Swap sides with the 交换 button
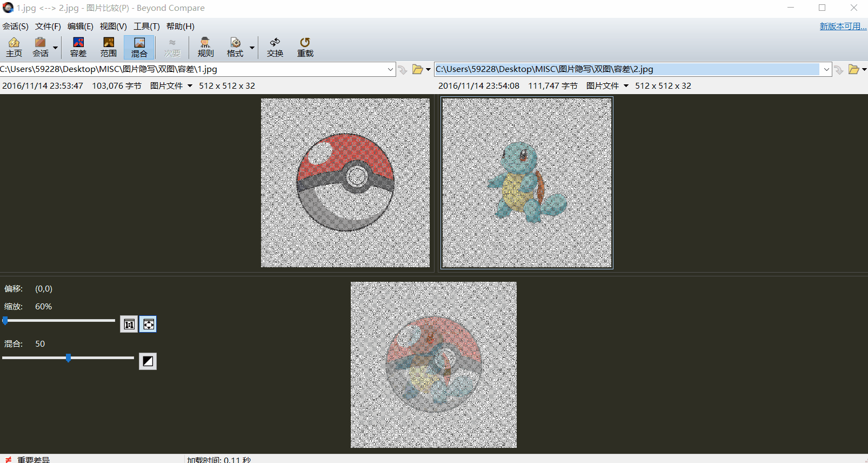This screenshot has height=463, width=868. tap(275, 47)
